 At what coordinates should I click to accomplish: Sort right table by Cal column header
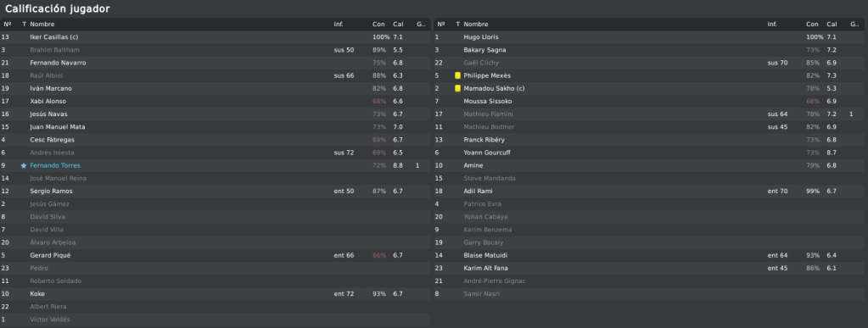[x=832, y=25]
